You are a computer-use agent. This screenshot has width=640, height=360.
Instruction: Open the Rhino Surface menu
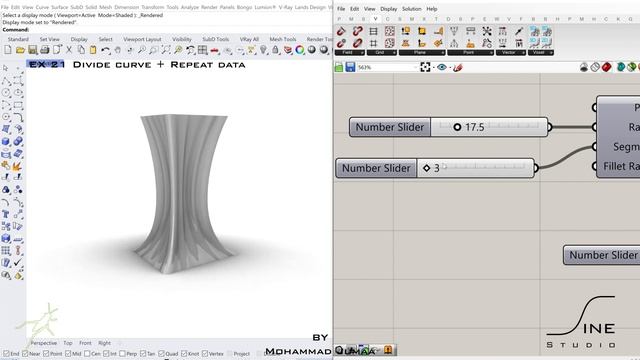pyautogui.click(x=60, y=7)
